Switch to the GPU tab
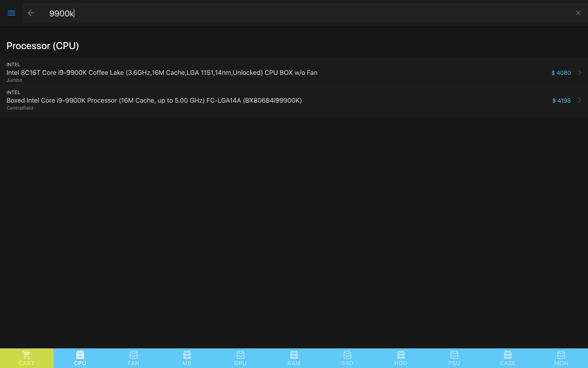This screenshot has width=588, height=368. tap(241, 358)
